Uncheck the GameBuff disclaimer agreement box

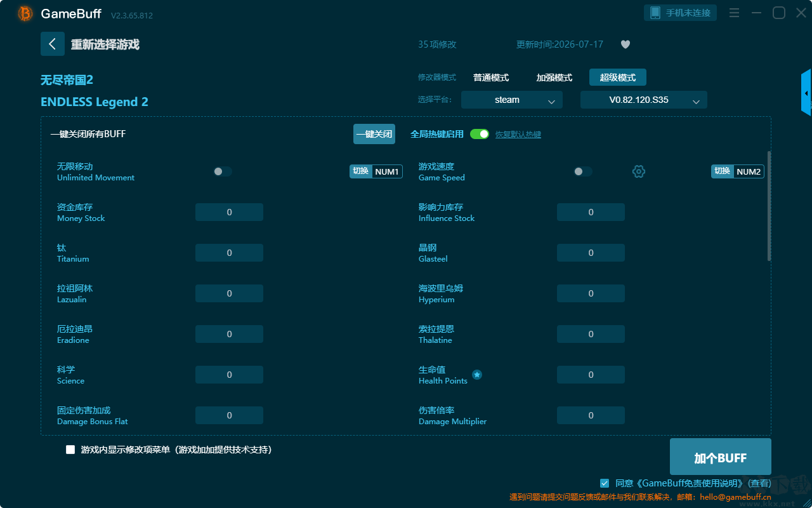click(605, 483)
